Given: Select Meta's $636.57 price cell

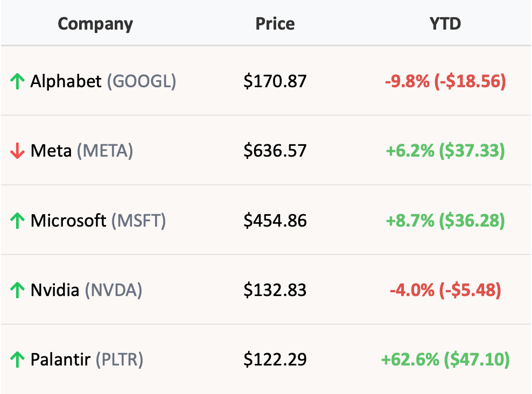Looking at the screenshot, I should click(x=275, y=151).
